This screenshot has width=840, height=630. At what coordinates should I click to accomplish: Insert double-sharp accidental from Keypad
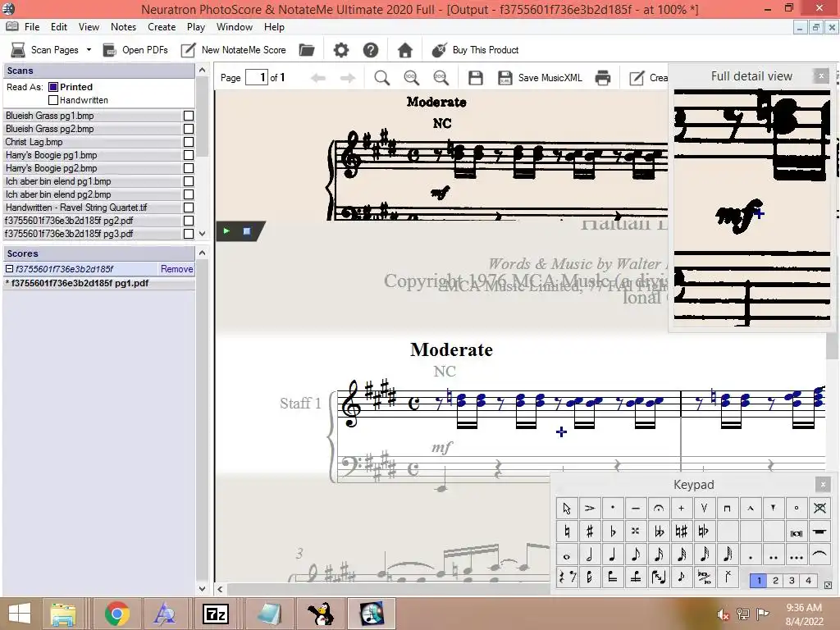[x=636, y=531]
